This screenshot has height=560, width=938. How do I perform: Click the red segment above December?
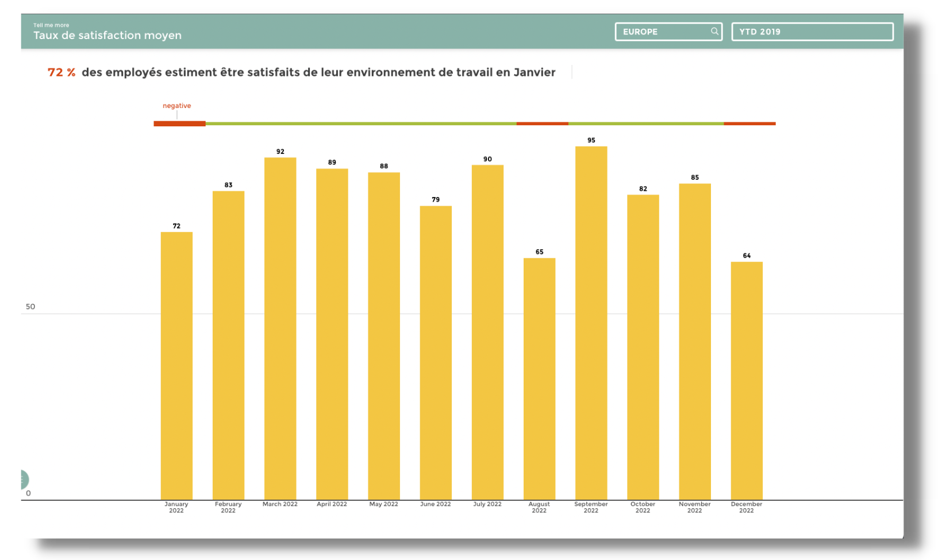749,123
